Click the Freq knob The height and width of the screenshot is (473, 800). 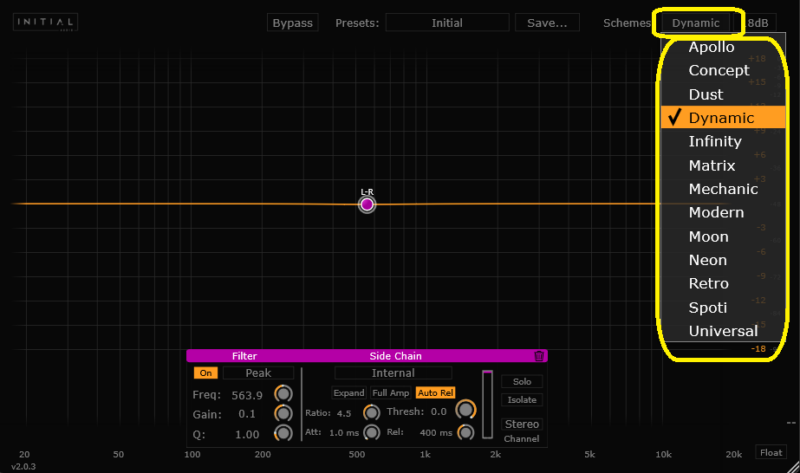[x=284, y=393]
